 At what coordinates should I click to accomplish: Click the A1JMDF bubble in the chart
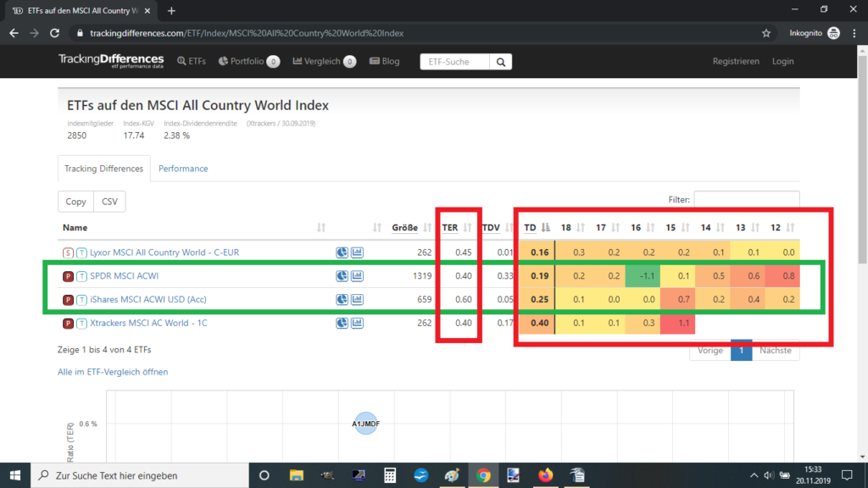coord(366,424)
